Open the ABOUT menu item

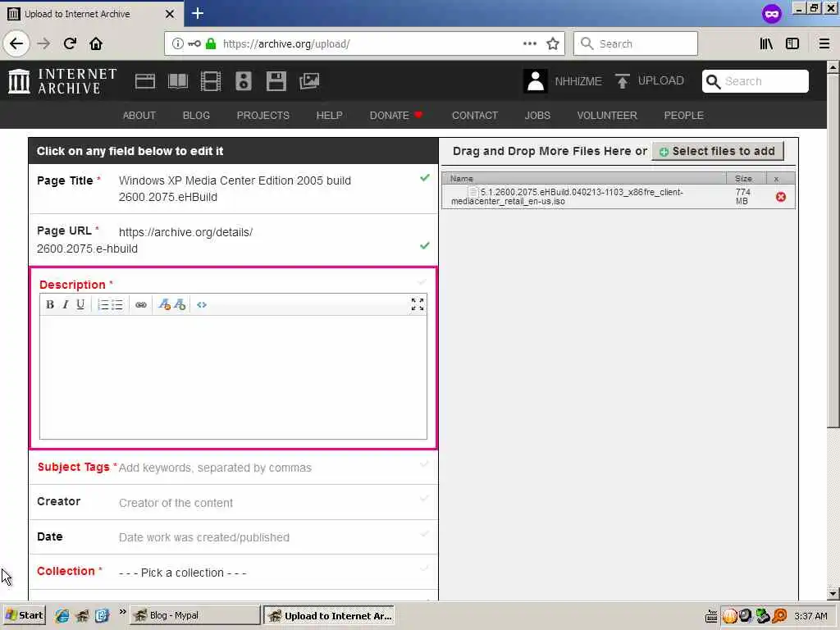coord(139,115)
